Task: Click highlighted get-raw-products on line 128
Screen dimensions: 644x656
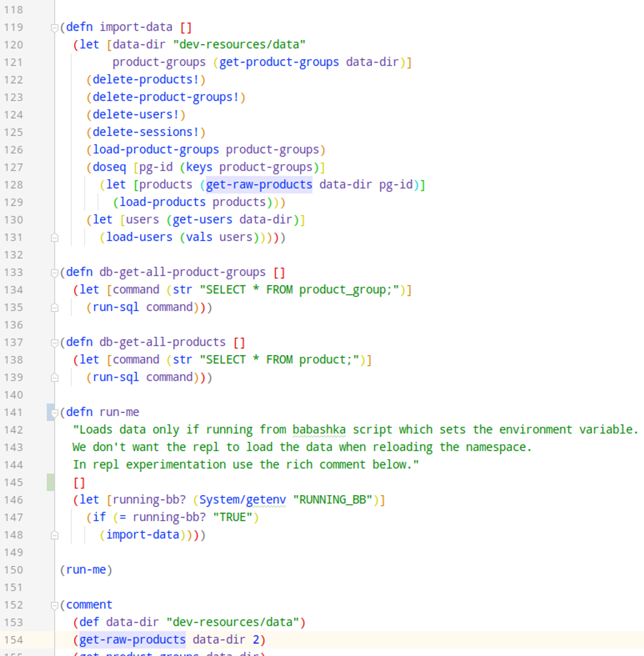Action: tap(259, 185)
